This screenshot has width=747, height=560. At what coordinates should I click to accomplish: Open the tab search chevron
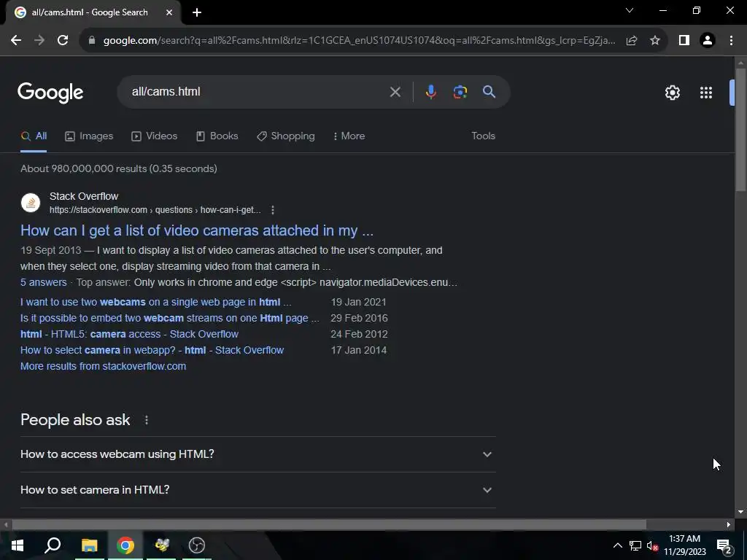click(630, 10)
